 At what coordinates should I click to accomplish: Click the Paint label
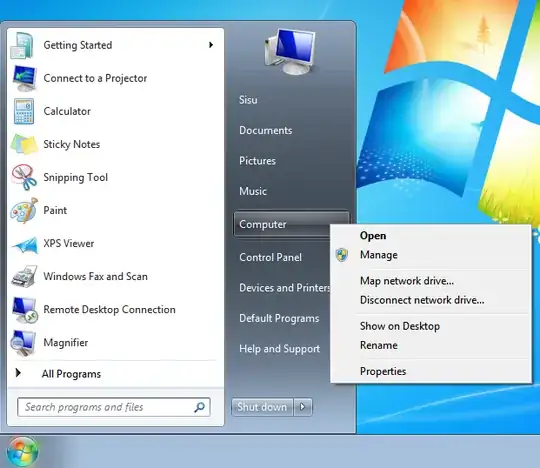click(55, 210)
